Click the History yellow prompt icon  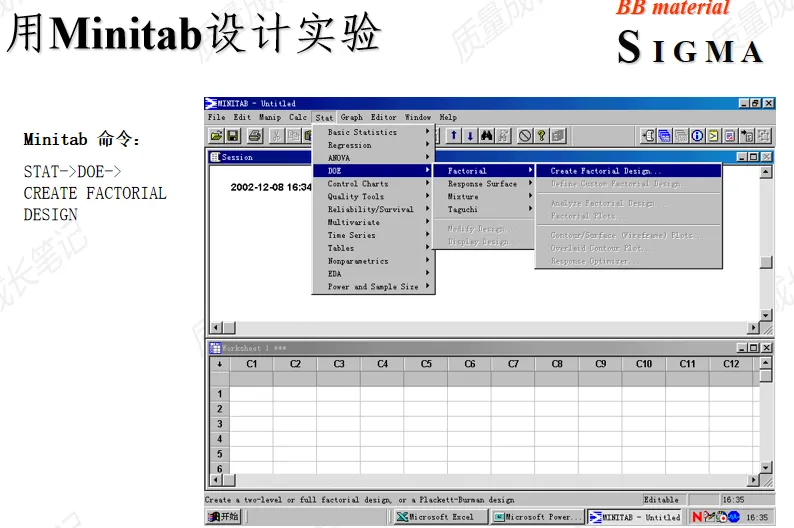coord(713,136)
